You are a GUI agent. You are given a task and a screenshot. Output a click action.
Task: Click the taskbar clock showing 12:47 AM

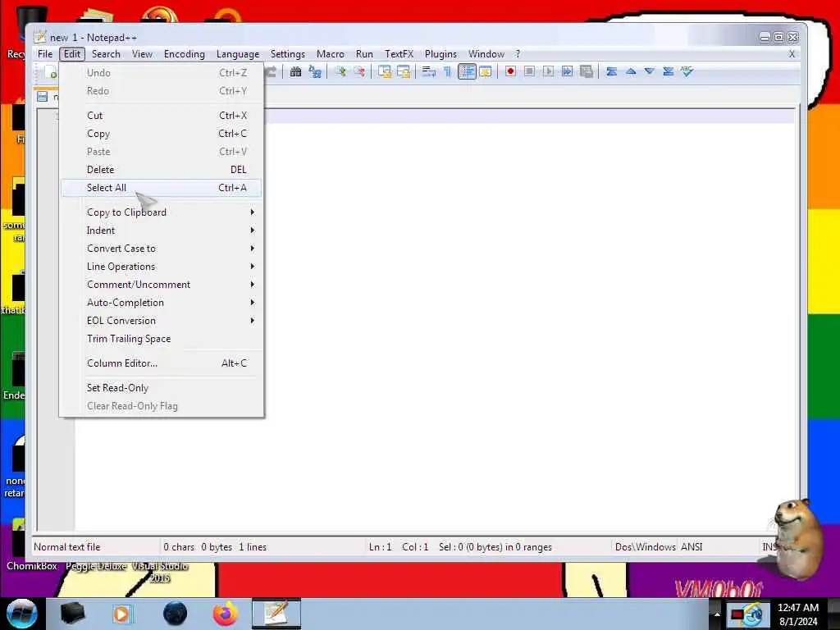coord(798,614)
